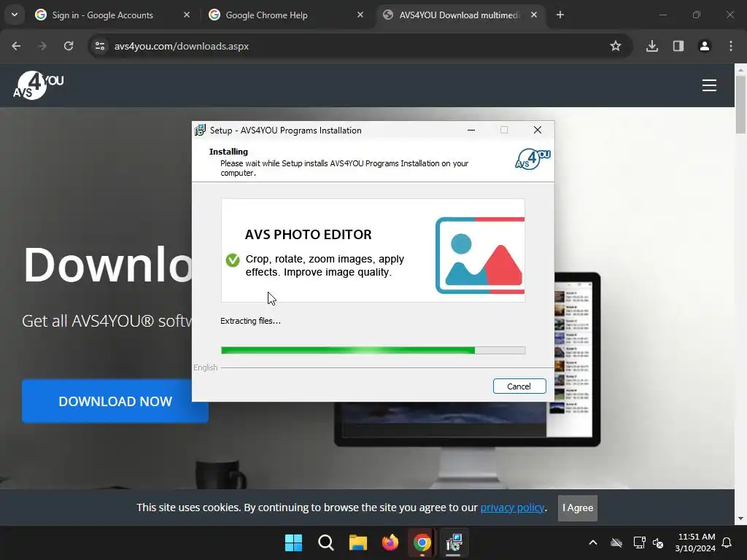Viewport: 747px width, 560px height.
Task: Open File Explorer from taskbar
Action: (x=357, y=542)
